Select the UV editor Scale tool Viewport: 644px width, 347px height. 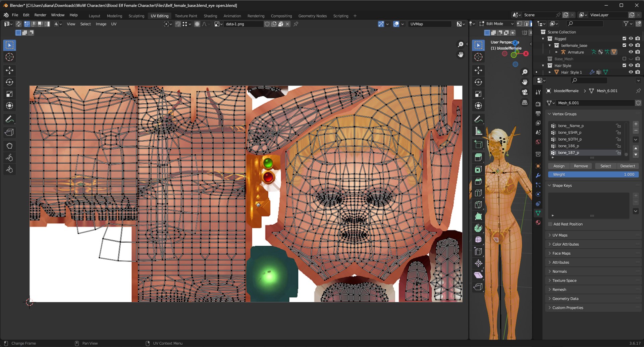tap(9, 94)
